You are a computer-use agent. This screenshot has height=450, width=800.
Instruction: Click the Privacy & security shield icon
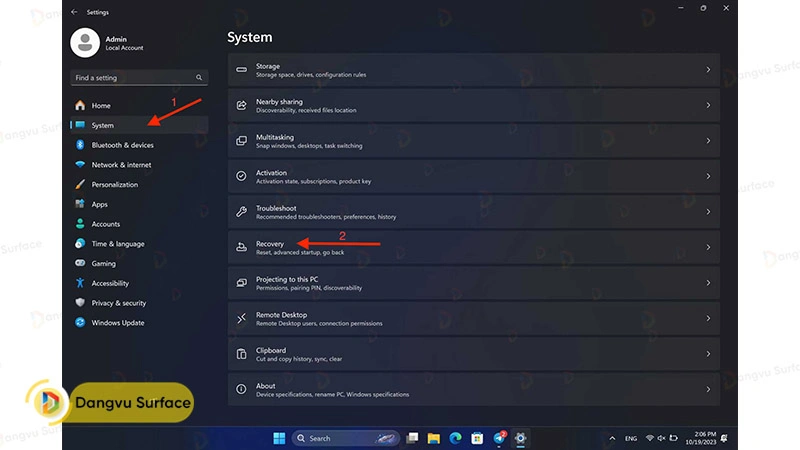tap(79, 303)
